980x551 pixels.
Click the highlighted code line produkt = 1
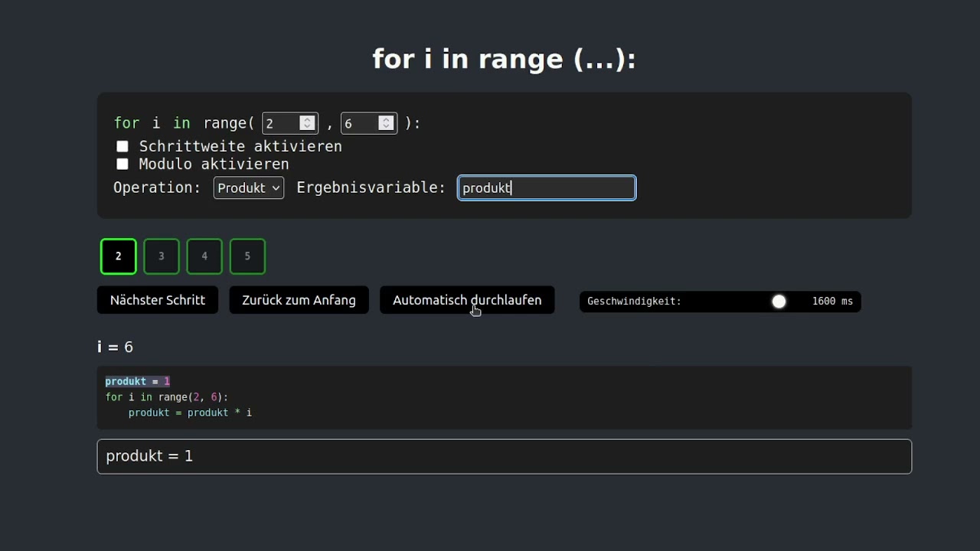[x=138, y=381]
